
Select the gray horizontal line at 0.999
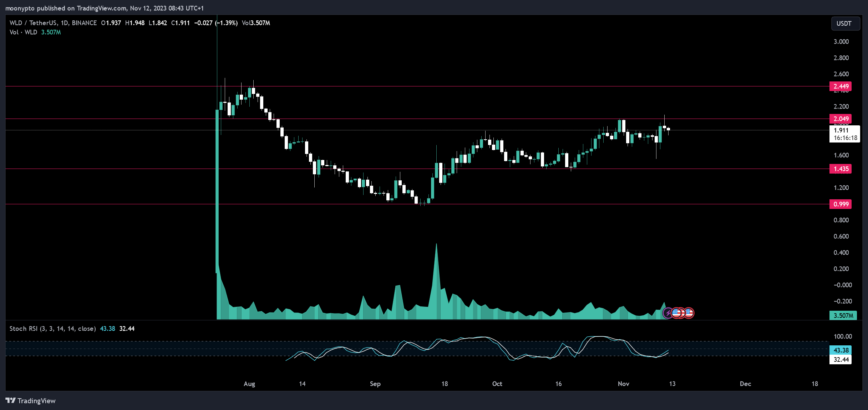point(417,204)
